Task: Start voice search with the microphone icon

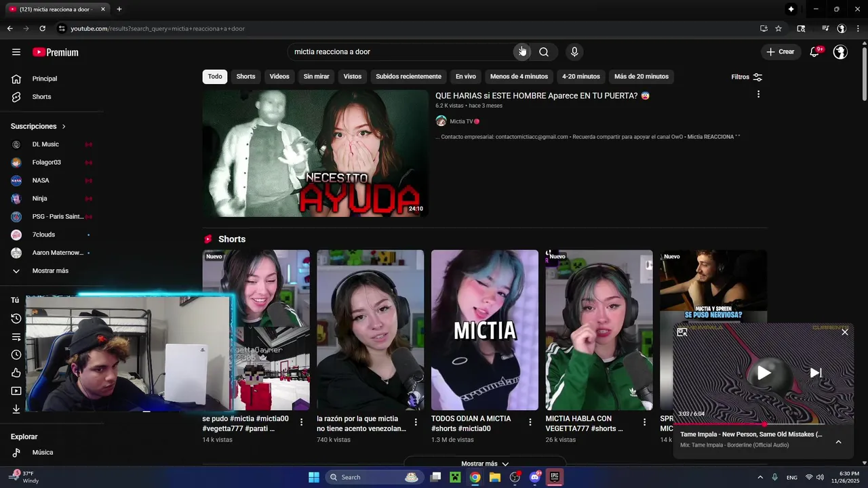Action: tap(574, 52)
